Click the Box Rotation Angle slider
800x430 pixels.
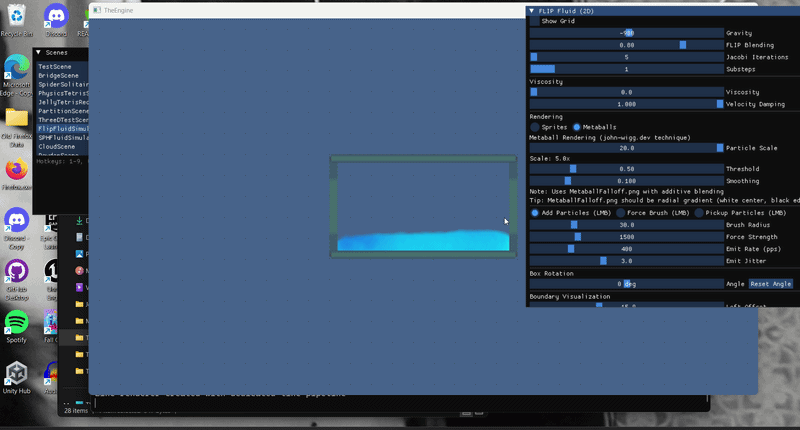pos(627,284)
